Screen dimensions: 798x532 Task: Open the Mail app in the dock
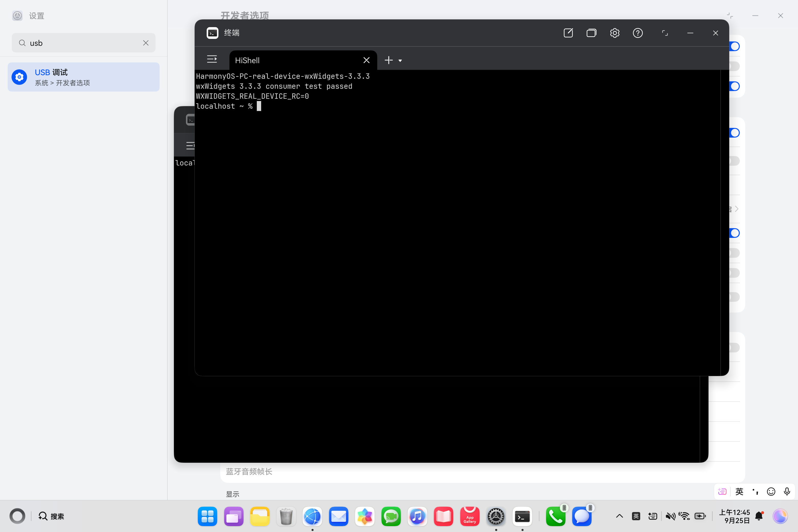pos(339,516)
